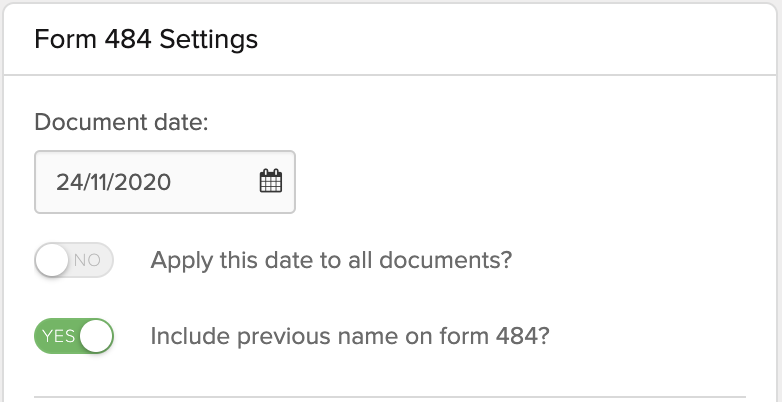Click the word 'documents?' in the apply-date label

445,260
